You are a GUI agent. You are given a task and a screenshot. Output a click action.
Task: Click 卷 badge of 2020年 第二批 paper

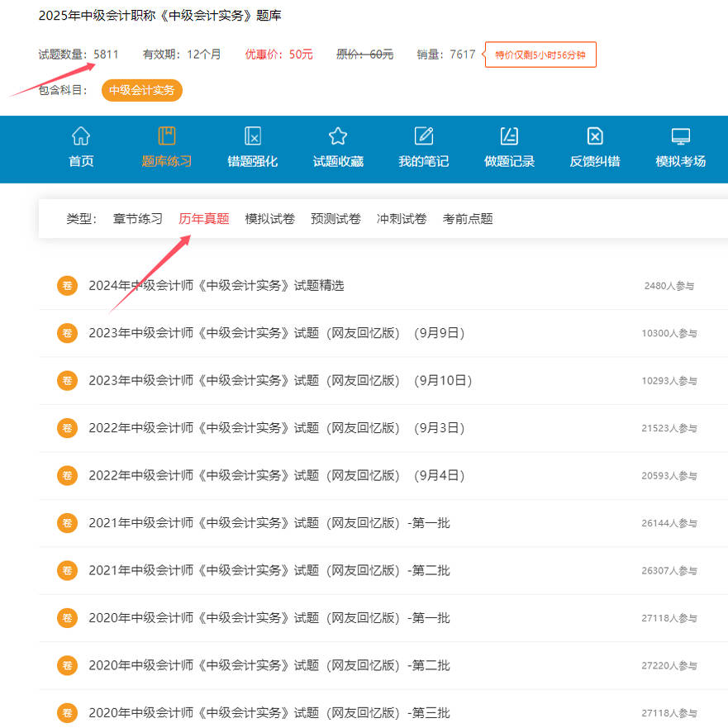click(67, 666)
